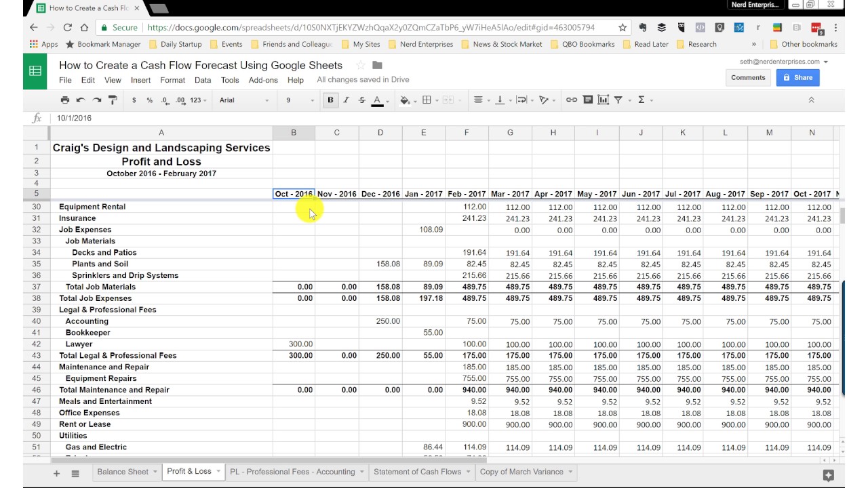Open the vertical align dropdown
This screenshot has height=488, width=868.
(x=502, y=100)
